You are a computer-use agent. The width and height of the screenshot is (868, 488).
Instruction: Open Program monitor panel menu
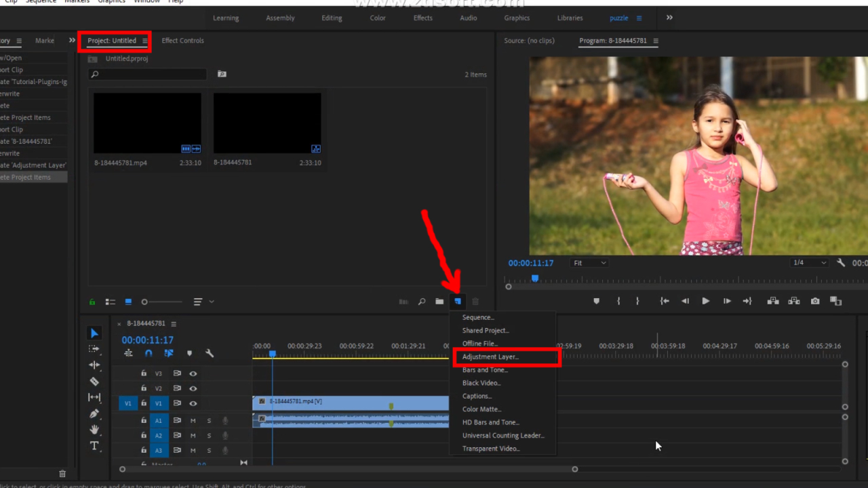click(655, 41)
